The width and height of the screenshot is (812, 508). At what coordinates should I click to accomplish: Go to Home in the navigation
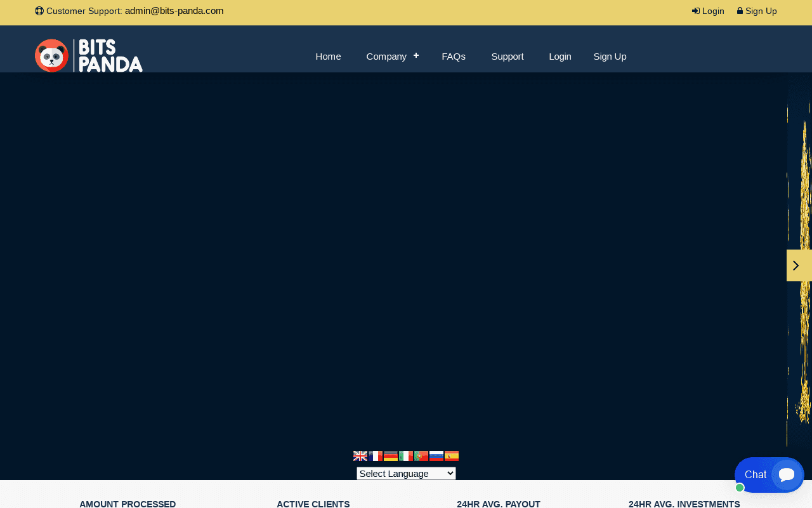pyautogui.click(x=328, y=57)
